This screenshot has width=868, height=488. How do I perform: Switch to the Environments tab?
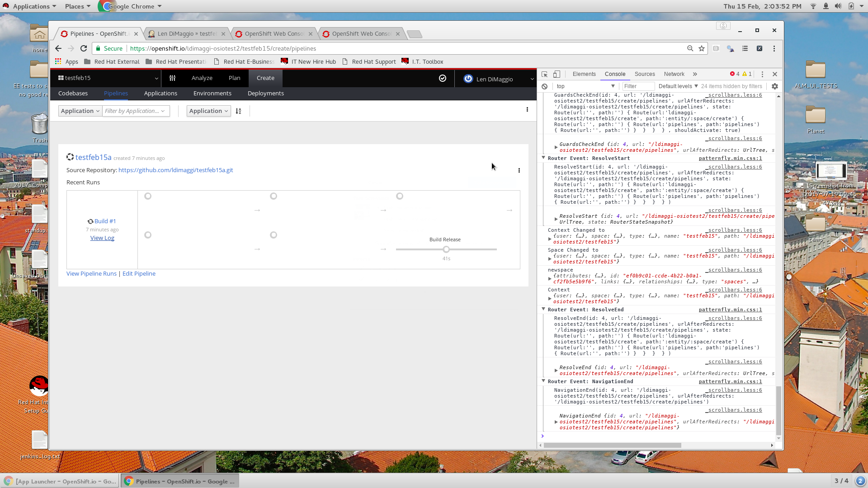tap(212, 94)
